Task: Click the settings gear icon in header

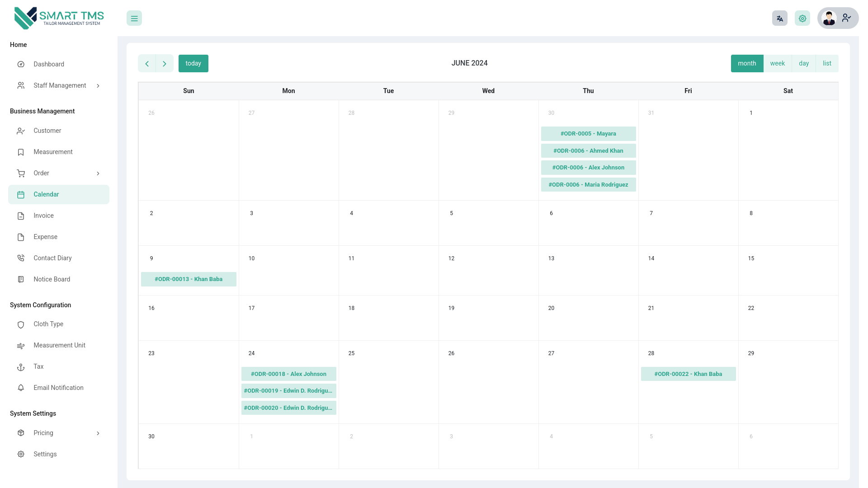Action: pyautogui.click(x=802, y=18)
